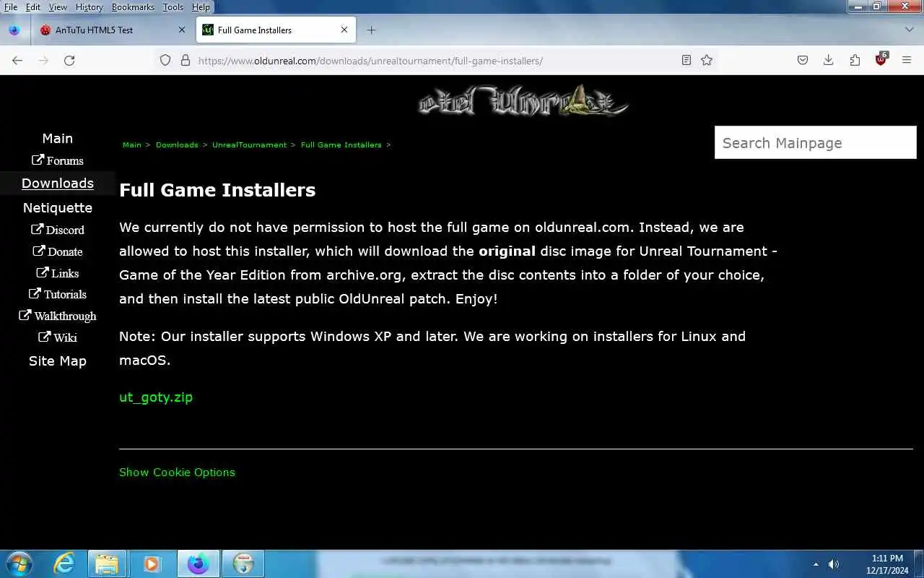Screen dimensions: 924x578
Task: Open the Firefox hamburger application menu
Action: [907, 61]
